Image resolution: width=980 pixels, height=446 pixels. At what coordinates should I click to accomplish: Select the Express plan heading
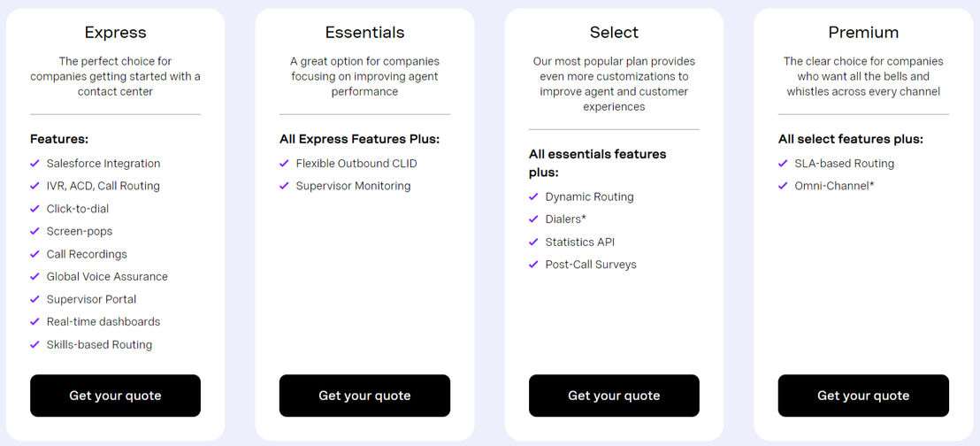tap(116, 33)
